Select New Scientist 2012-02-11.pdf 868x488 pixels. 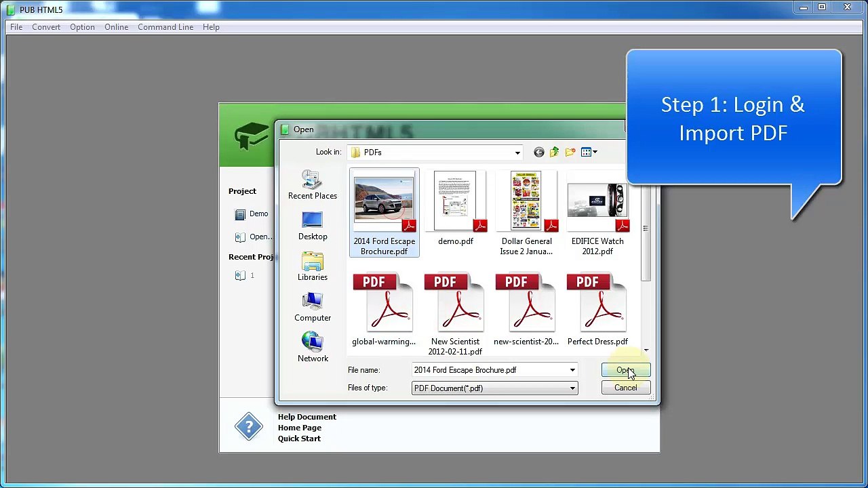[x=455, y=314]
